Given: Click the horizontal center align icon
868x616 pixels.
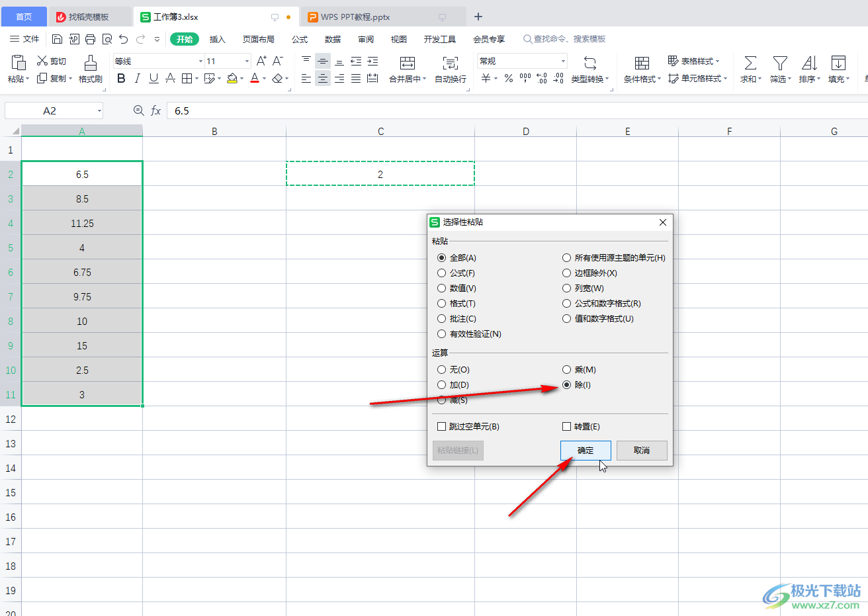Looking at the screenshot, I should (x=323, y=79).
